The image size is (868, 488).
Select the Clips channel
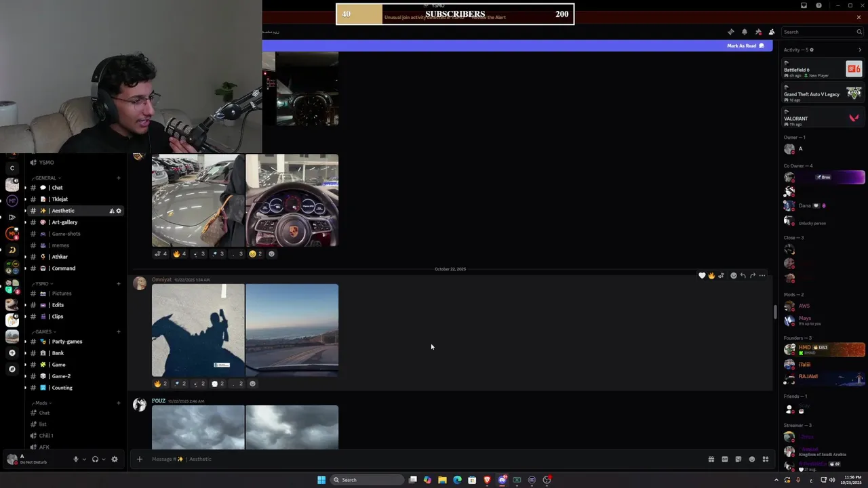tap(75, 317)
